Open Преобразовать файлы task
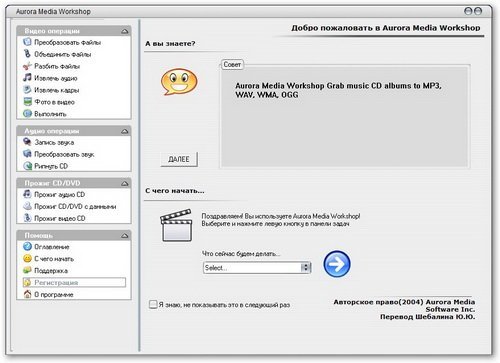The image size is (500, 363). (x=67, y=42)
